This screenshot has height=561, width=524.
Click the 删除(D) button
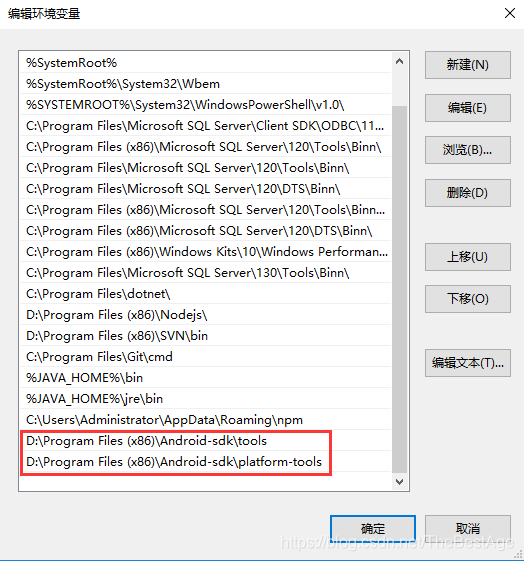click(x=467, y=193)
